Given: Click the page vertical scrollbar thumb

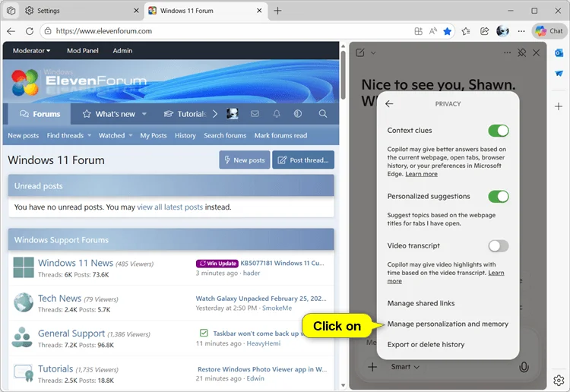Looking at the screenshot, I should [344, 75].
